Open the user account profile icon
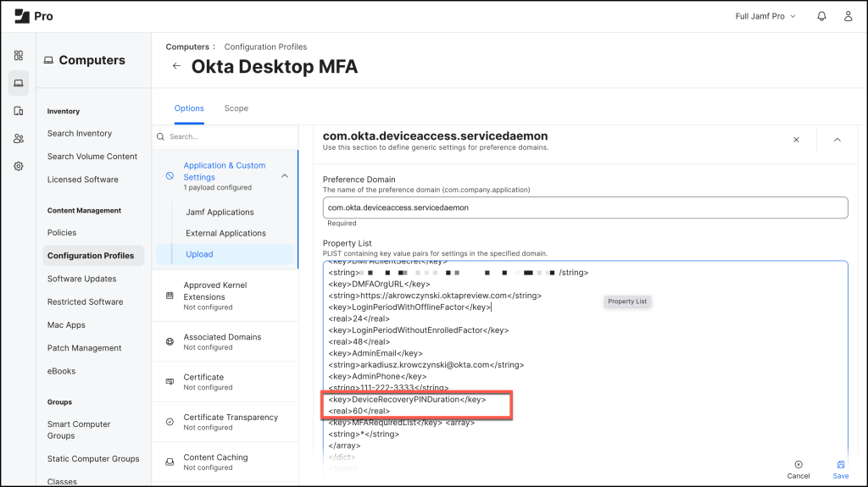 click(848, 17)
